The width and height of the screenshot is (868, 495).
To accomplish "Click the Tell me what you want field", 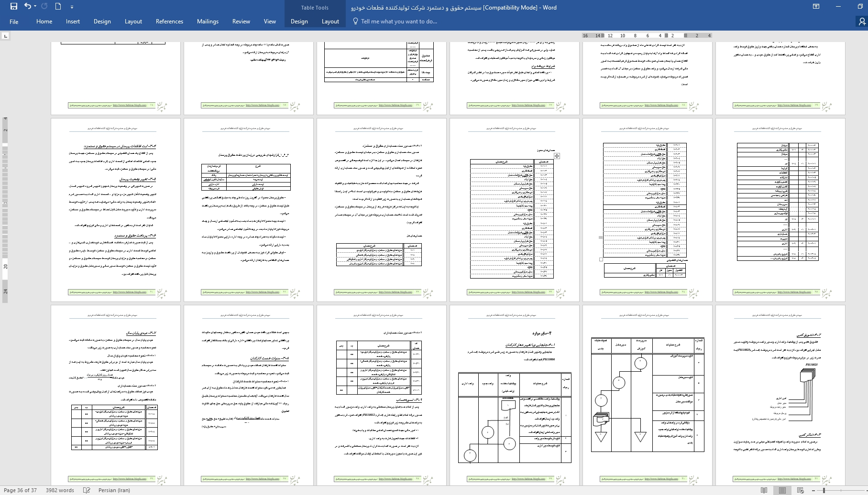I will click(398, 22).
